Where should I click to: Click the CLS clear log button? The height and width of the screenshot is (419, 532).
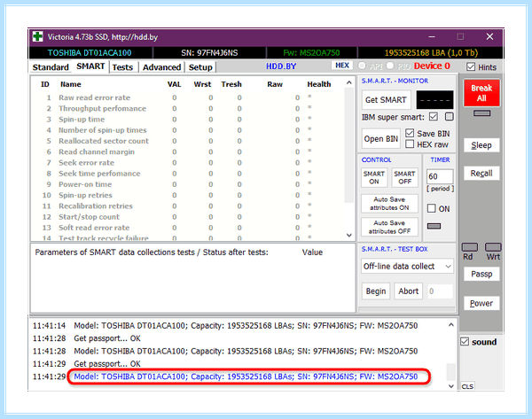click(x=467, y=386)
